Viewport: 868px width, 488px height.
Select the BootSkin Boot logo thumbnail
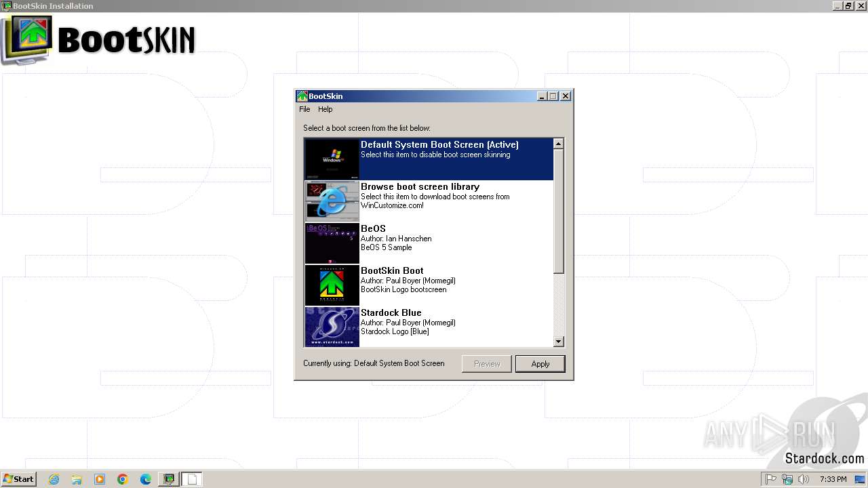[x=332, y=285]
